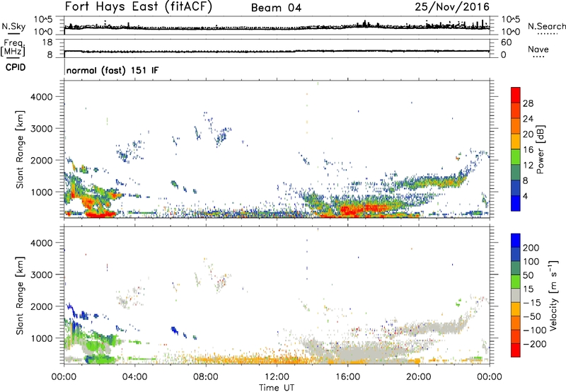The image size is (566, 392).
Task: Click the 'Fort Hays East (fitACF)' title
Action: (138, 6)
